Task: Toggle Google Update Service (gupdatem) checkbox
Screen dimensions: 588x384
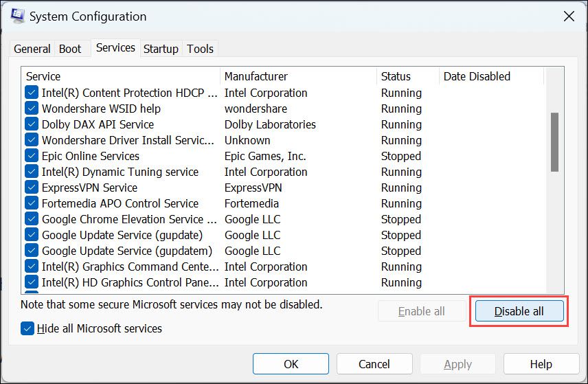Action: (x=32, y=250)
